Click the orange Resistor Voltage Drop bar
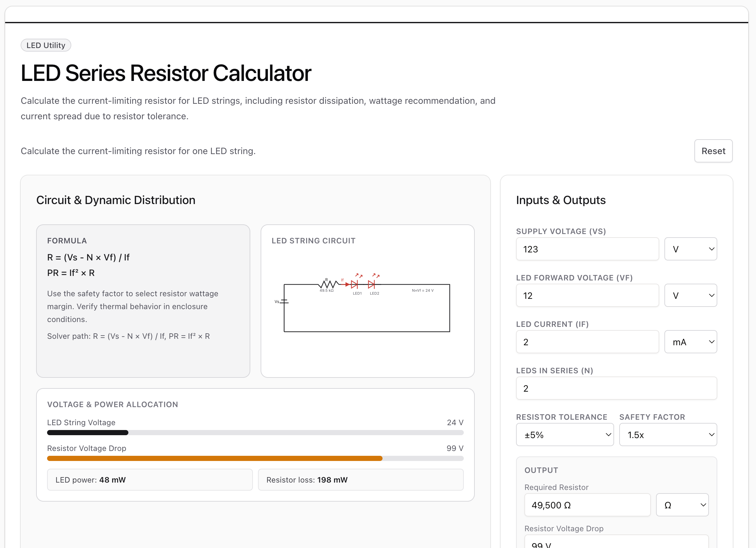 coord(215,459)
